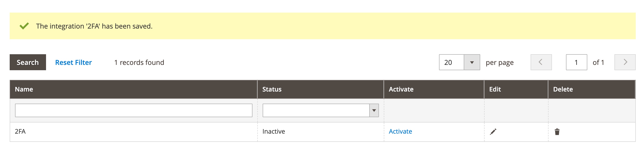Click the Inactive status cell
Screen dimensions: 644x153
click(x=274, y=131)
